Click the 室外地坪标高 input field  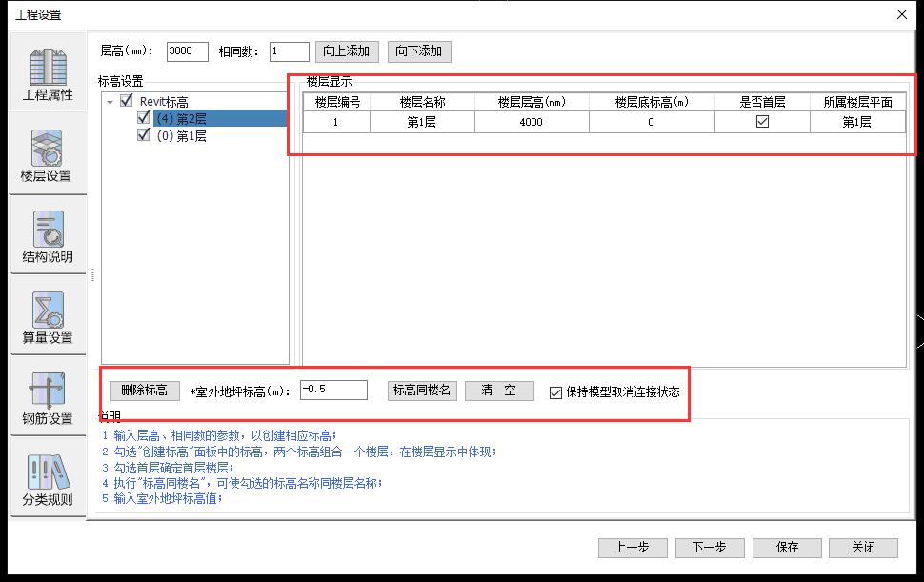click(333, 390)
